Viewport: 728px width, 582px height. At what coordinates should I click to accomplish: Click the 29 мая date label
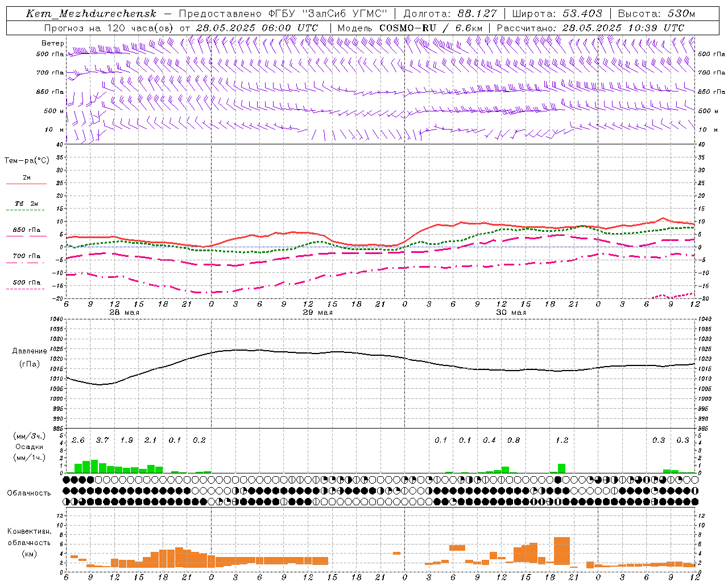317,313
